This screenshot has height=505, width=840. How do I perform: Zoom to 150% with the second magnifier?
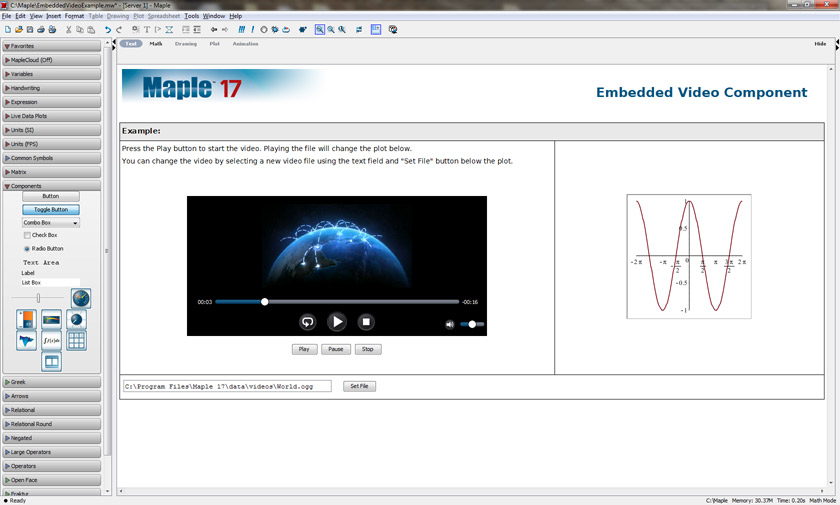[331, 29]
